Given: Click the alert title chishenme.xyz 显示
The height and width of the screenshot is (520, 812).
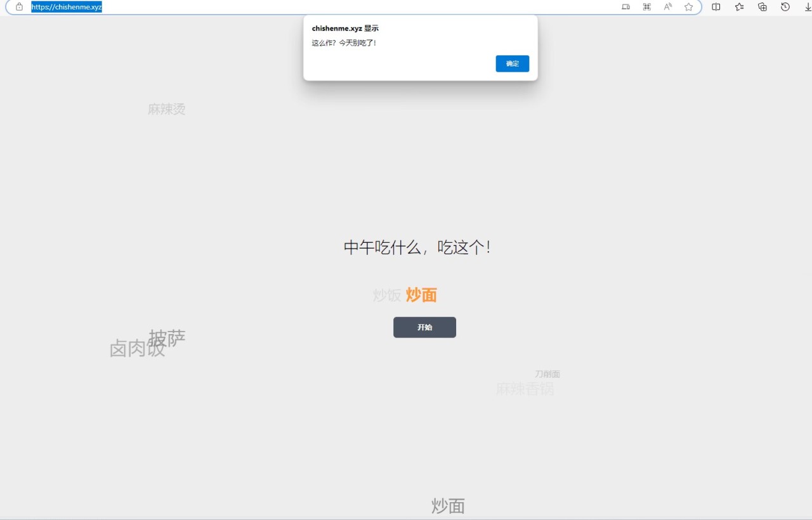Looking at the screenshot, I should (345, 29).
